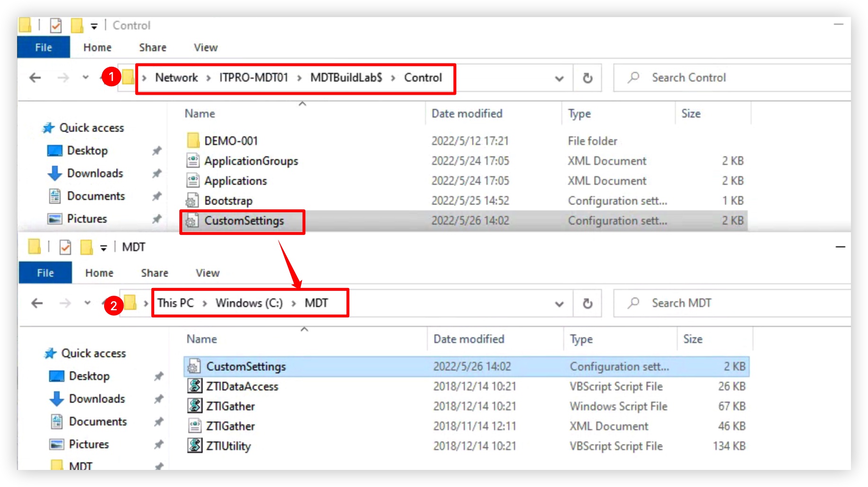Image resolution: width=868 pixels, height=487 pixels.
Task: Click the Search Control field
Action: tap(732, 78)
